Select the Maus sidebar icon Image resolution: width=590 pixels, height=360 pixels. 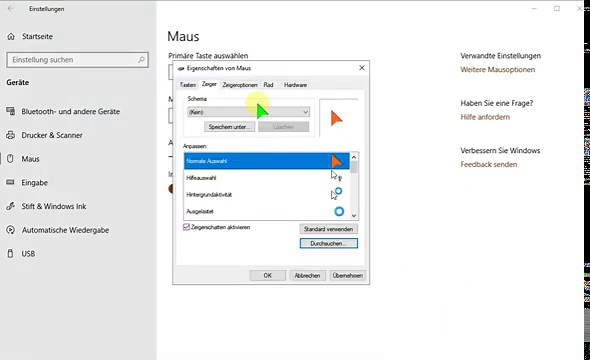tap(11, 158)
